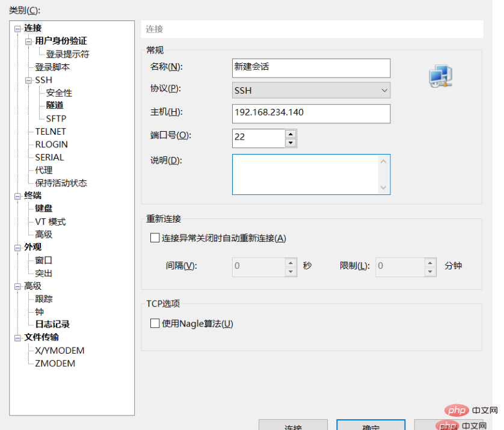Select 连接 in the category tree
Viewport: 504px width, 430px height.
[33, 28]
